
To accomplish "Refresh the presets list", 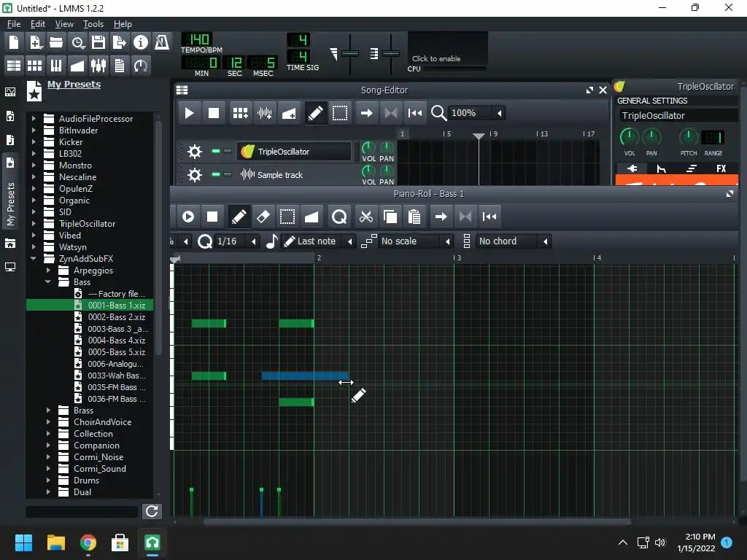I will click(152, 511).
